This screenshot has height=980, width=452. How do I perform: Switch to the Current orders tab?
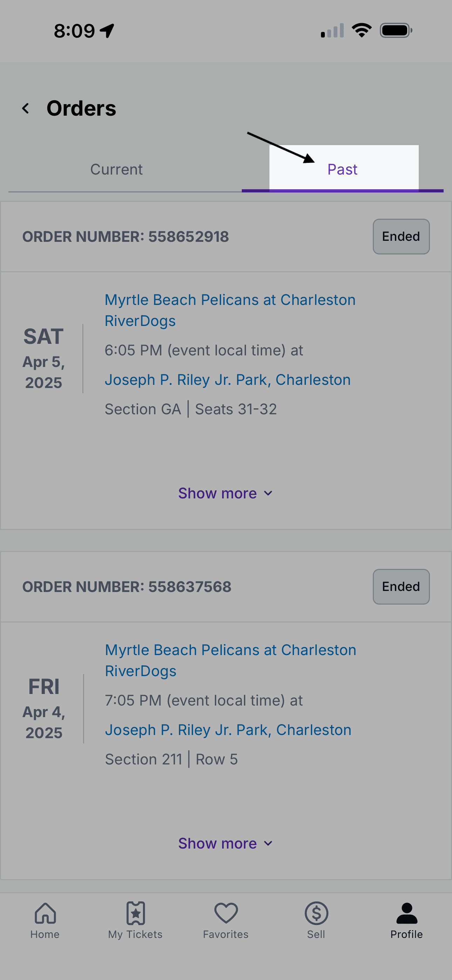[116, 169]
